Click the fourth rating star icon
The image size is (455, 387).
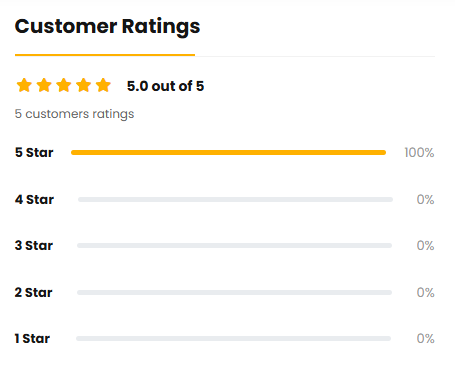[84, 85]
